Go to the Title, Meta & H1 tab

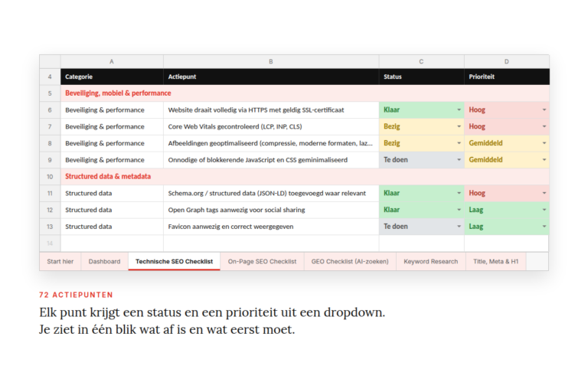pos(496,261)
